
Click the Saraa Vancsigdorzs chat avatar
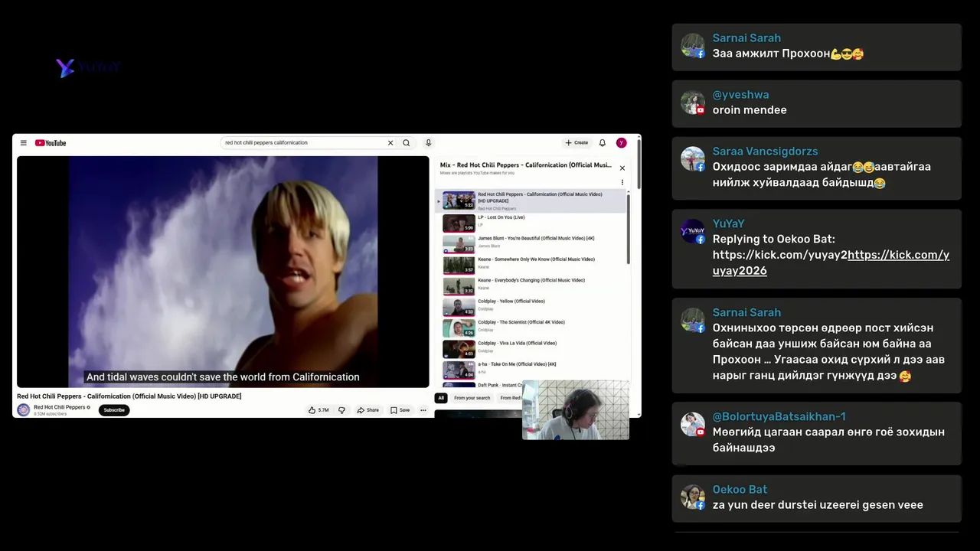(x=693, y=158)
